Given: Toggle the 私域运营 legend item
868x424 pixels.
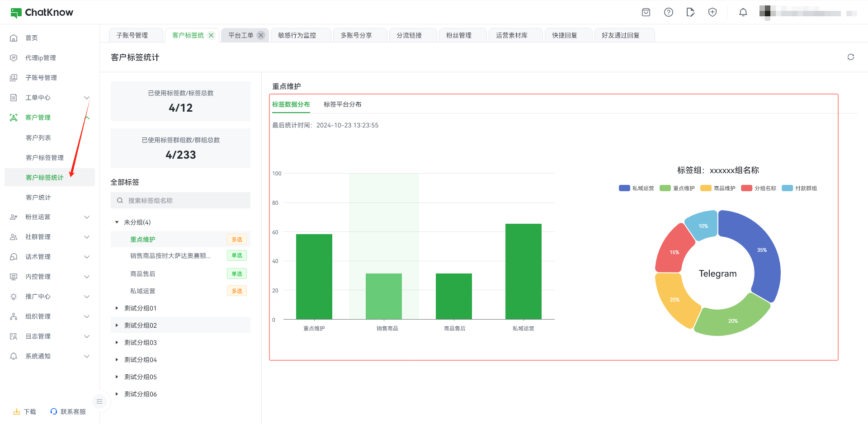Looking at the screenshot, I should (636, 188).
